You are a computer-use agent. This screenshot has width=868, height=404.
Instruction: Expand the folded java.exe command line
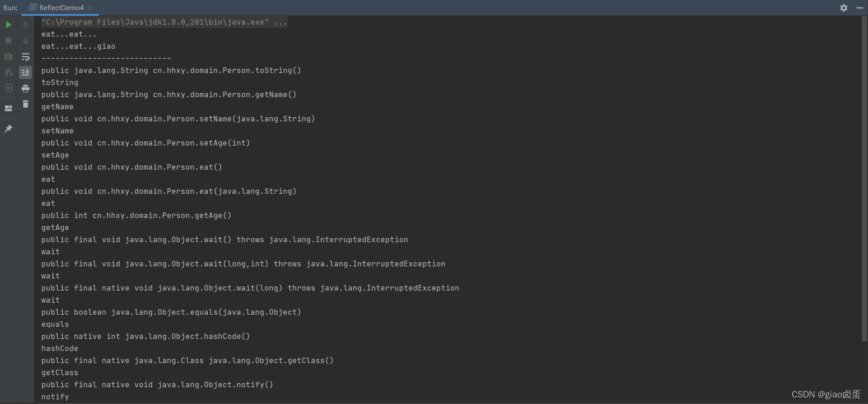(x=164, y=22)
